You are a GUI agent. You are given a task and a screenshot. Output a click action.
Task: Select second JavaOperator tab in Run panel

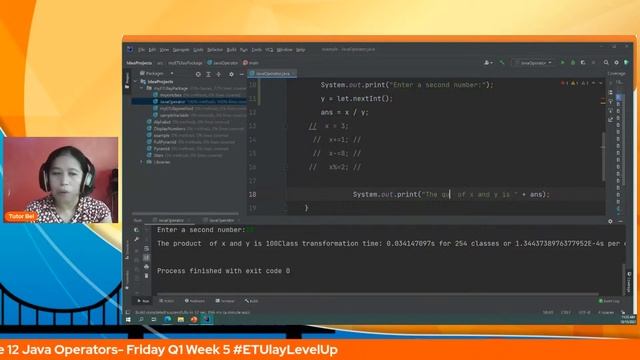222,220
